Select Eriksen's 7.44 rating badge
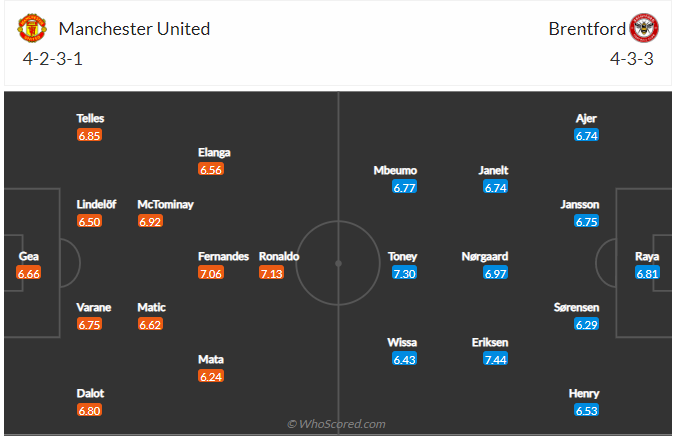The width and height of the screenshot is (673, 436). [x=496, y=359]
